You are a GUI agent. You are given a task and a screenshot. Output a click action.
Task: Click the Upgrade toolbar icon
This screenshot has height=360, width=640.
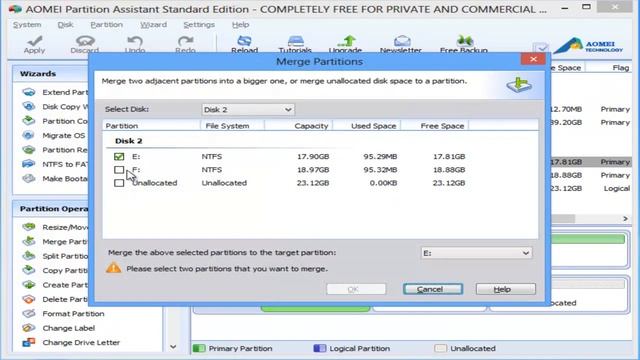click(346, 41)
